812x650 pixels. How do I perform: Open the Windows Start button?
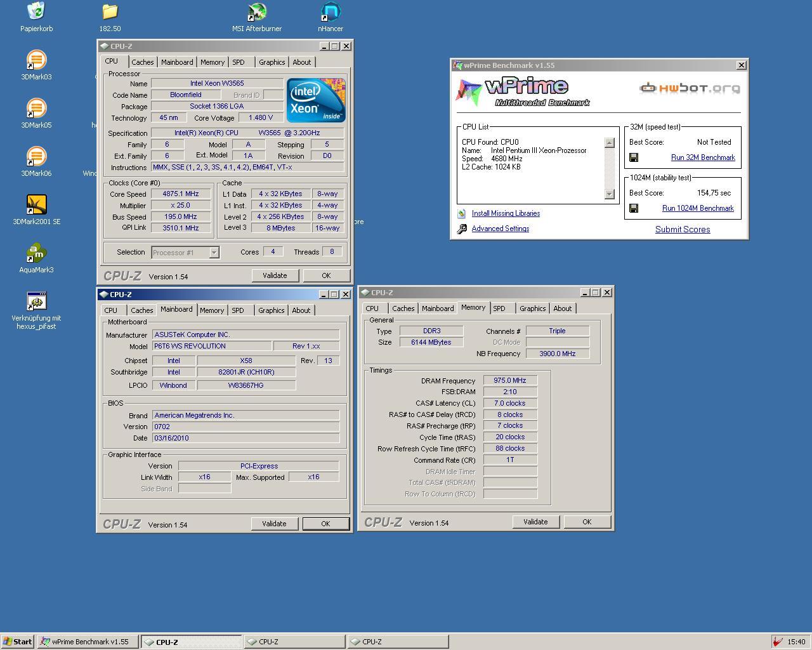point(18,642)
